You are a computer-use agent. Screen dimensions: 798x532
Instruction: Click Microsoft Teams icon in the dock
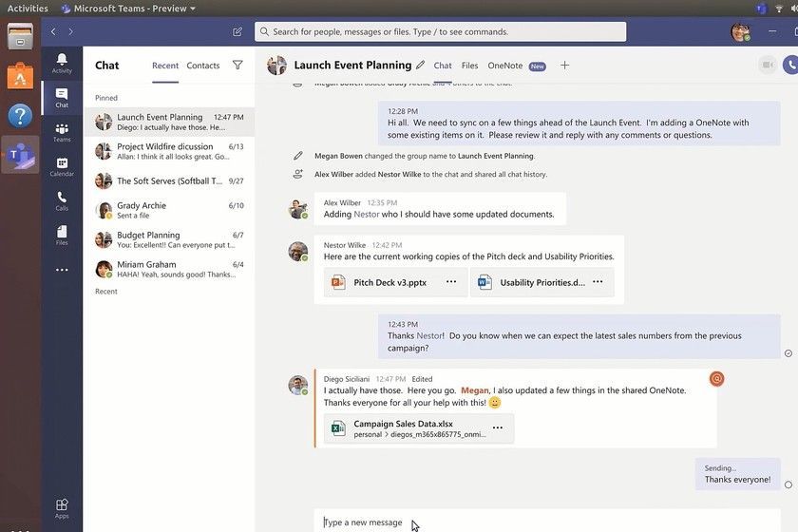click(20, 154)
